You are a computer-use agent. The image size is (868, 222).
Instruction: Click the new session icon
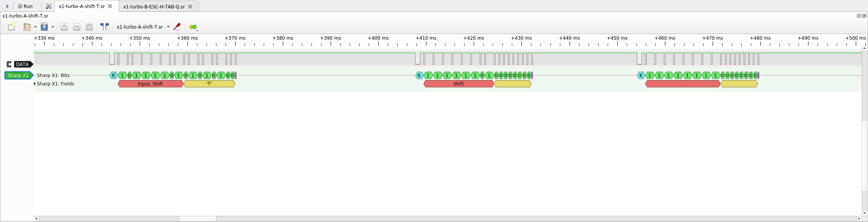6,6
